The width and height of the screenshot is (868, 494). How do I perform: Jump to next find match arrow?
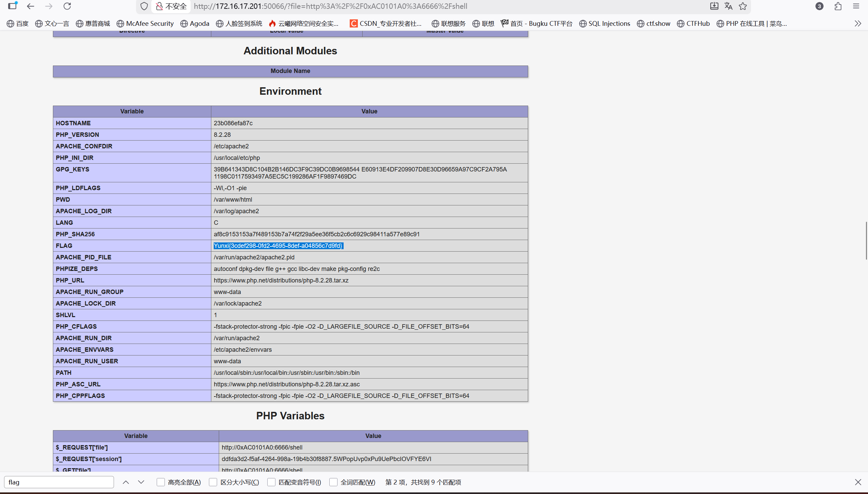point(141,482)
